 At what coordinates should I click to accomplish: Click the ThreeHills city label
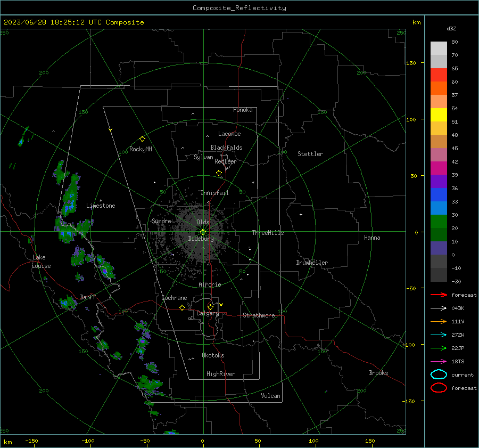point(268,233)
